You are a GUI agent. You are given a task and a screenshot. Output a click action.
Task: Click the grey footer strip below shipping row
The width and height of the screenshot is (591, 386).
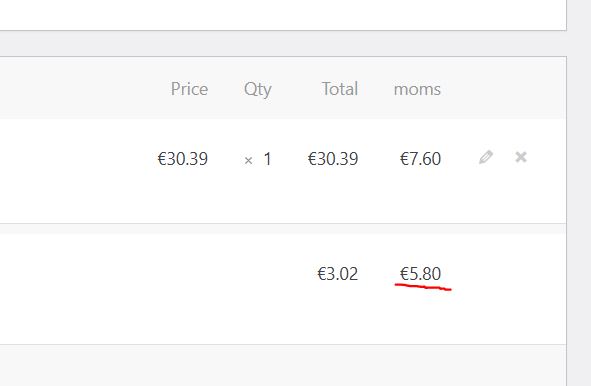click(283, 365)
